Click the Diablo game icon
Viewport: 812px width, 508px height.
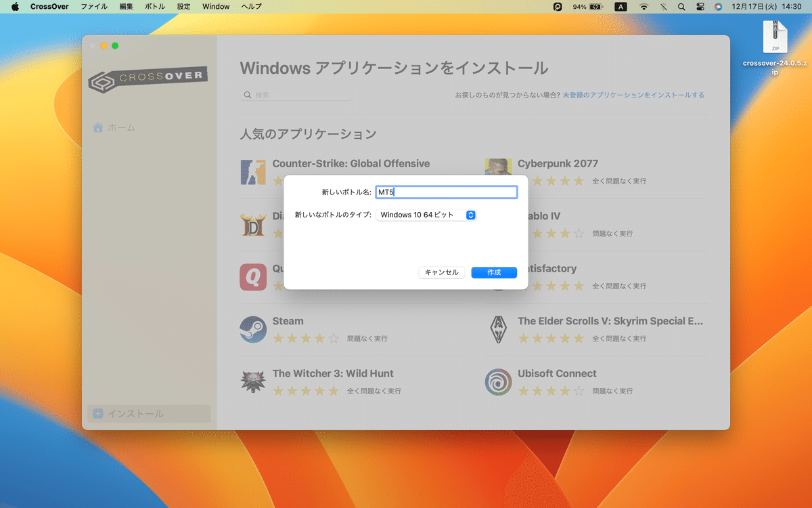click(252, 225)
